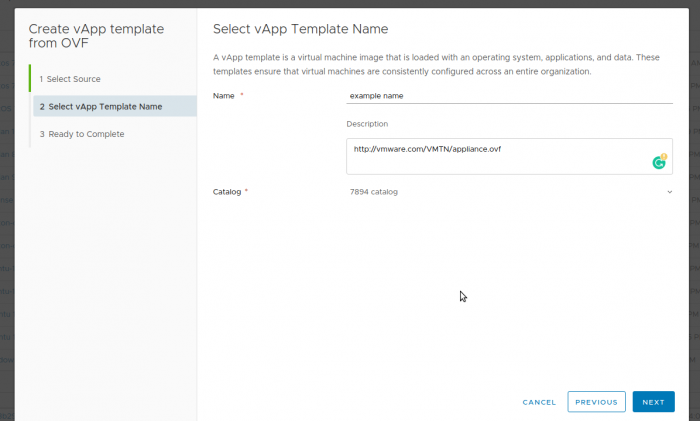This screenshot has height=421, width=700.
Task: Click the Name input field
Action: coord(509,96)
